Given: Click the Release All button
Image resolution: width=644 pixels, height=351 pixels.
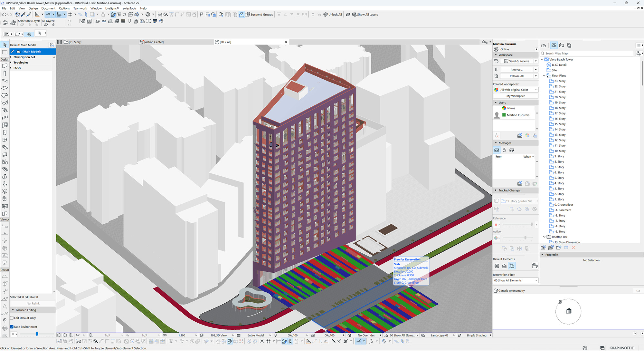Looking at the screenshot, I should [x=516, y=76].
